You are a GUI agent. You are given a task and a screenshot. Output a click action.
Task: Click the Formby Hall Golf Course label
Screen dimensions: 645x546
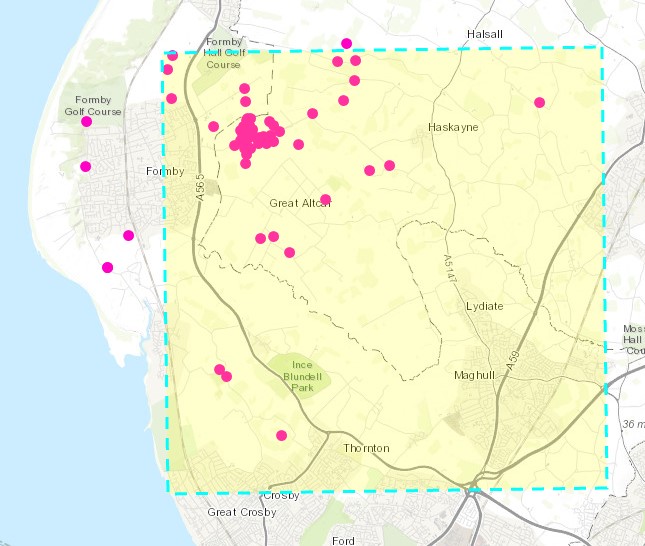[x=224, y=54]
